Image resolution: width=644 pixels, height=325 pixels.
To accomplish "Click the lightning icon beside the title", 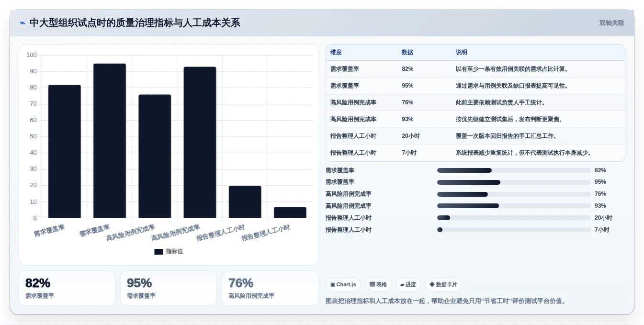I will click(x=23, y=23).
